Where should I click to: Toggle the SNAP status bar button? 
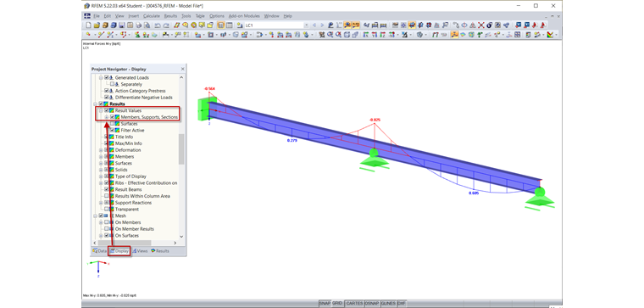pyautogui.click(x=325, y=303)
